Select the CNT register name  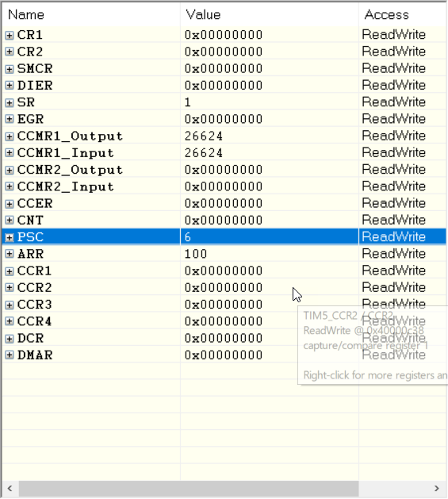pos(30,221)
